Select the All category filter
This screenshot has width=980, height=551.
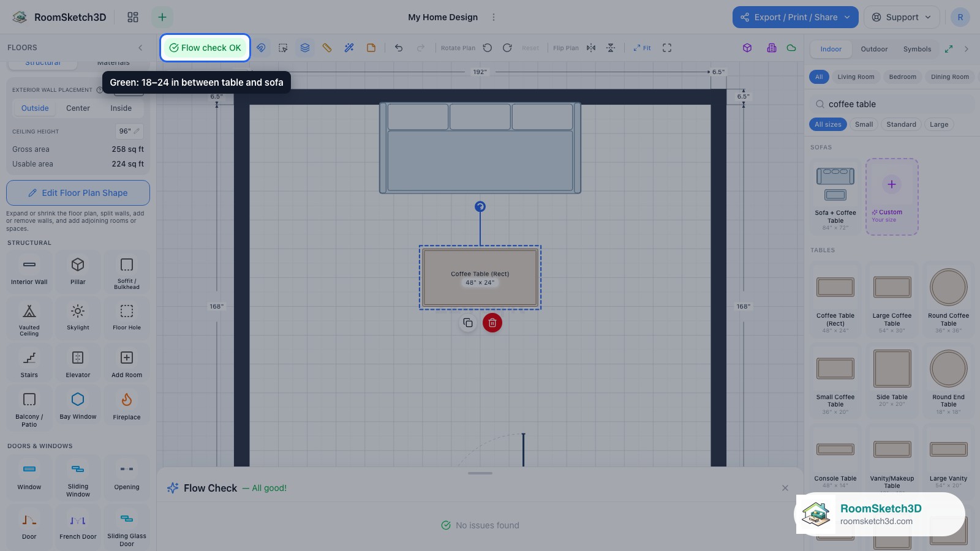[819, 77]
